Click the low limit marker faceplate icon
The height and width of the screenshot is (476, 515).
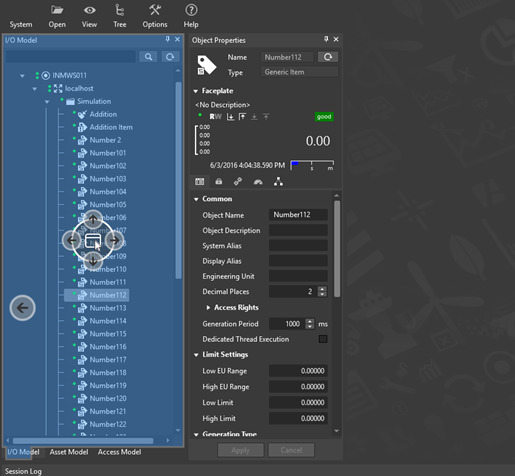tap(230, 117)
